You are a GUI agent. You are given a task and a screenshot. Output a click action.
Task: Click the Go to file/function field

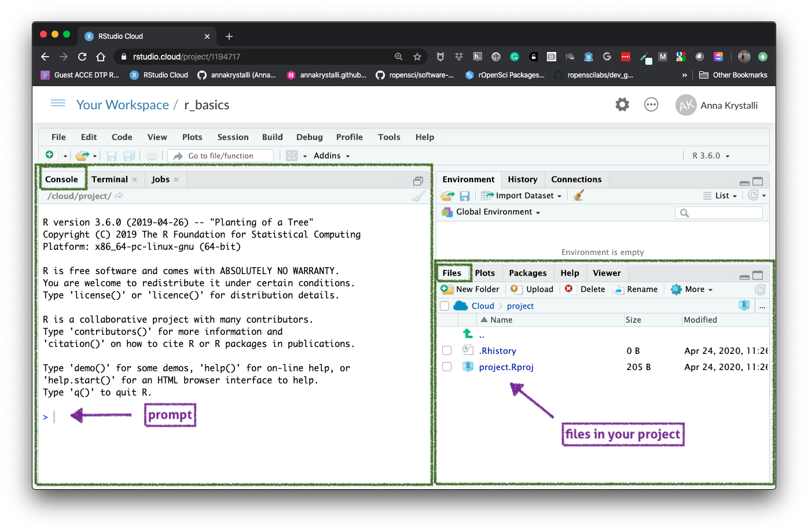coord(221,156)
